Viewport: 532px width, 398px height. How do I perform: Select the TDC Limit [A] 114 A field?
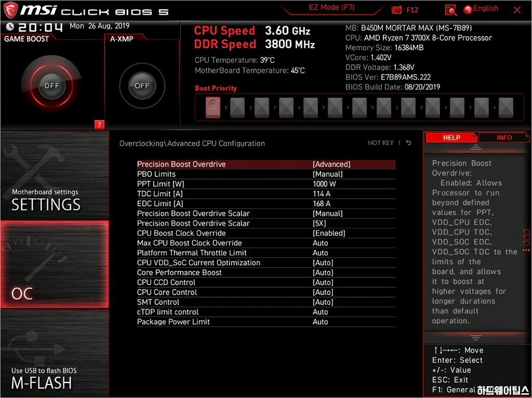point(266,194)
